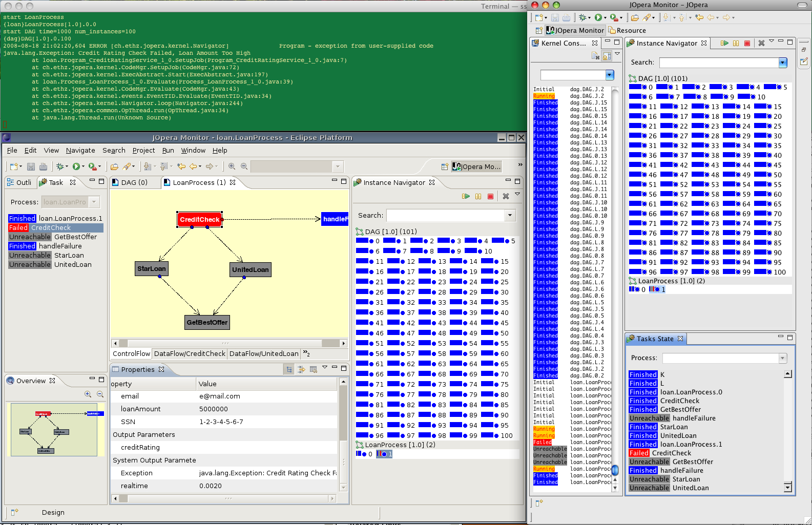Click New wizard icon in JOpera window toolbar
Screen dimensions: 812x525
539,17
